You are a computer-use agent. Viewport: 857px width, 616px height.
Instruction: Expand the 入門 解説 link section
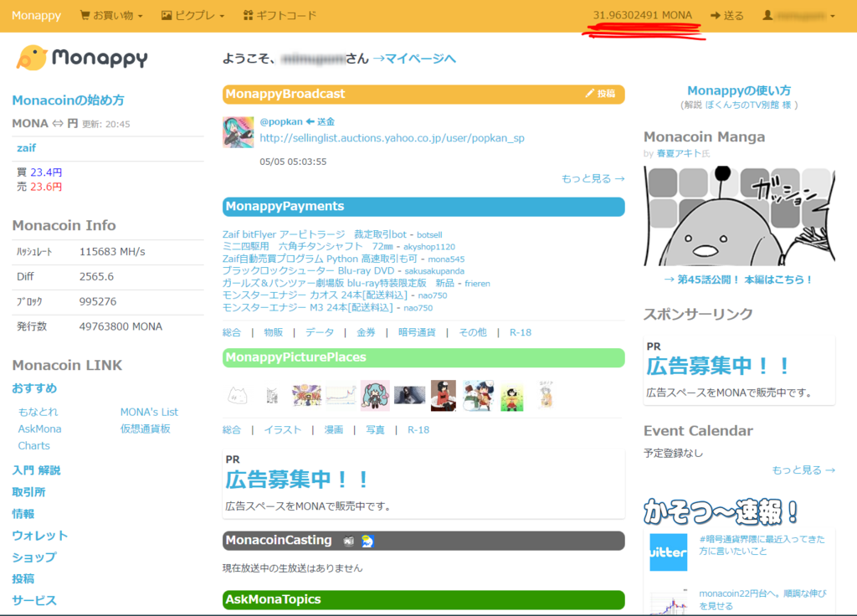(37, 470)
